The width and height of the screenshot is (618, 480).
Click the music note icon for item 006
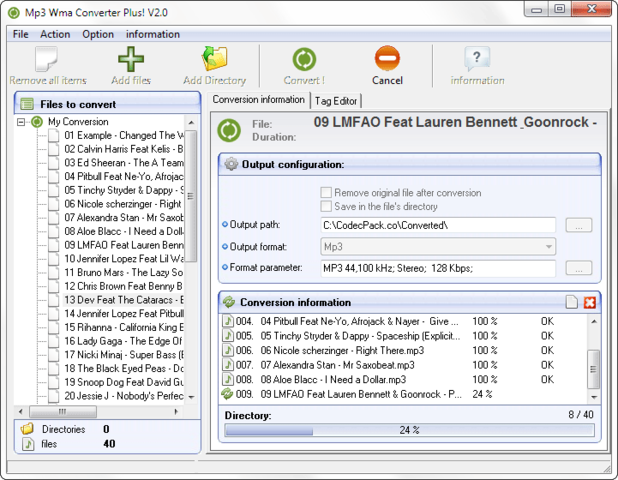coord(228,350)
